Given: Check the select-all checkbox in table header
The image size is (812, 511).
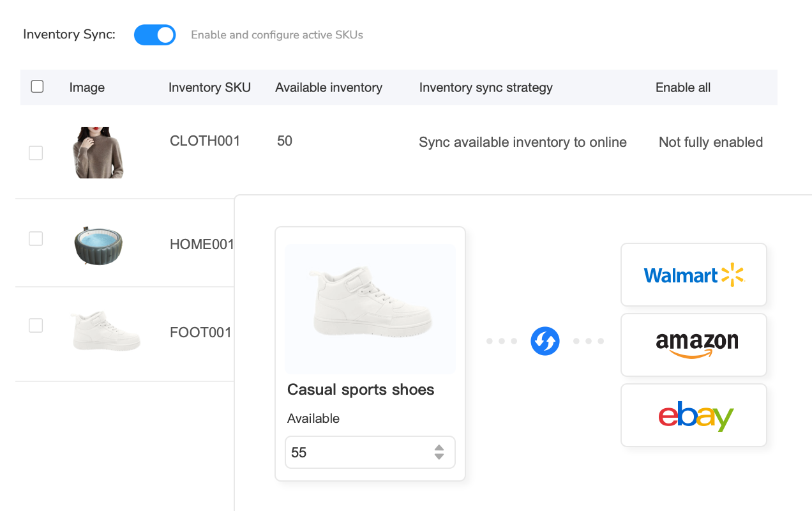Looking at the screenshot, I should [37, 86].
